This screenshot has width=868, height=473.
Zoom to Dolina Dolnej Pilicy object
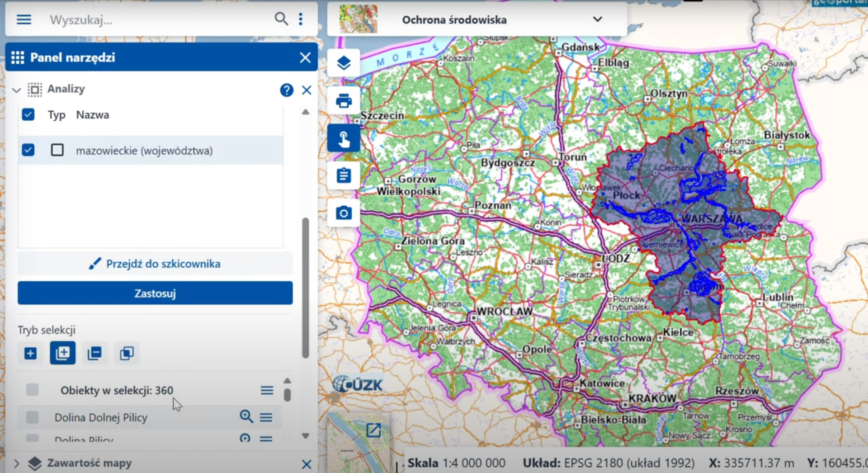[246, 417]
